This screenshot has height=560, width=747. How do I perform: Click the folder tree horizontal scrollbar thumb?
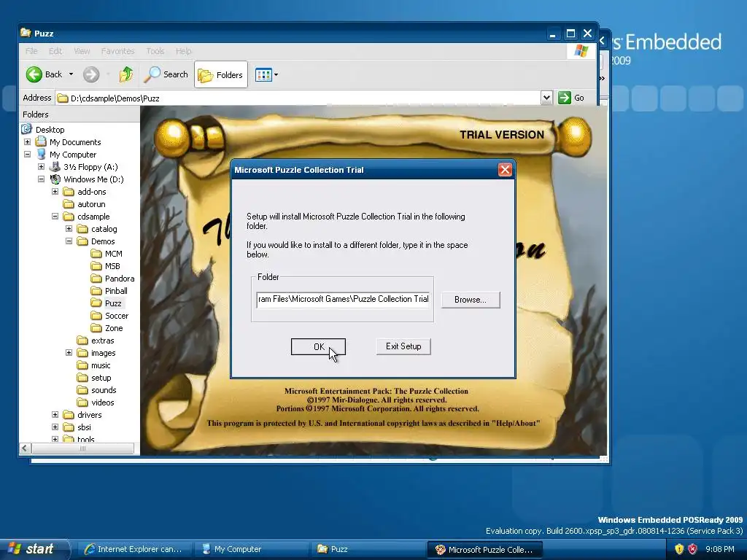click(83, 448)
